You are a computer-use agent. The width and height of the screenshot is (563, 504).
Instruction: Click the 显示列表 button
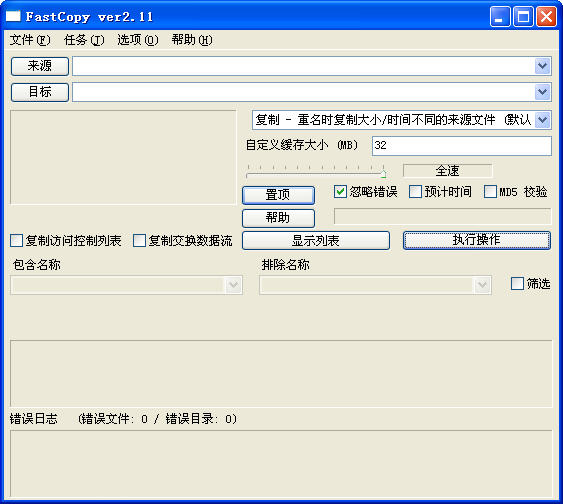[316, 241]
